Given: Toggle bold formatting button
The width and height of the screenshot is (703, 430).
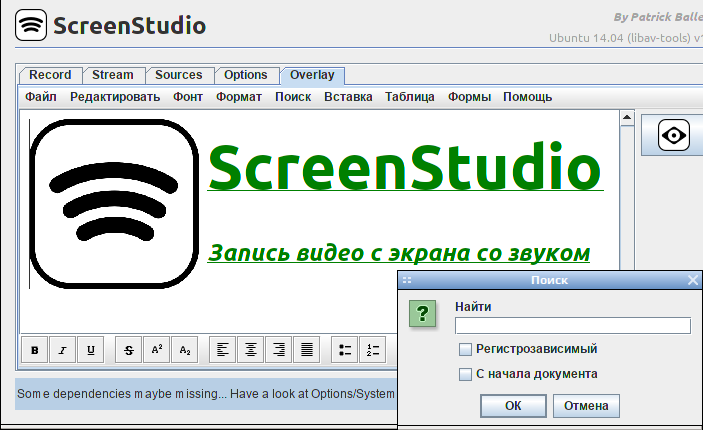Looking at the screenshot, I should click(35, 350).
